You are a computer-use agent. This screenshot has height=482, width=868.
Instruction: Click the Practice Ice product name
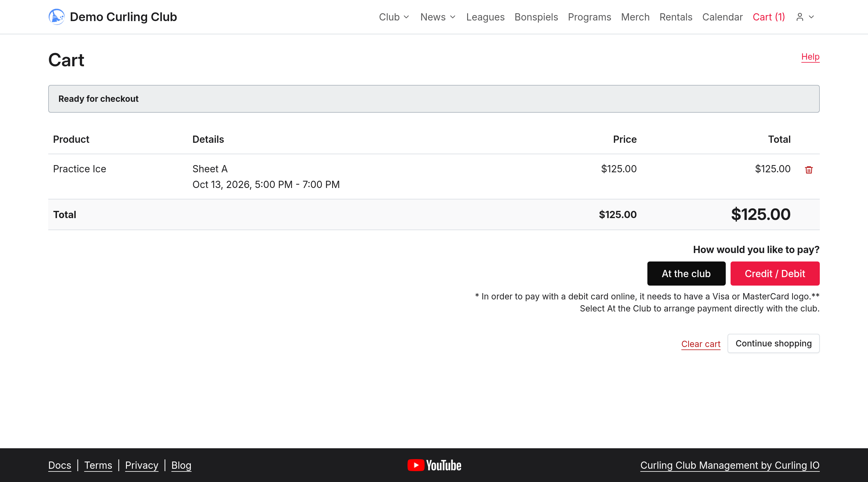click(x=80, y=169)
